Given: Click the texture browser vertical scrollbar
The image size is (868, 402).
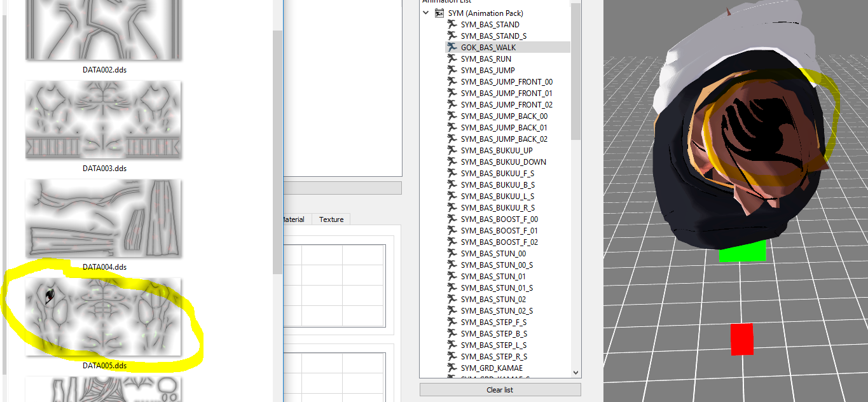Looking at the screenshot, I should pos(278,153).
